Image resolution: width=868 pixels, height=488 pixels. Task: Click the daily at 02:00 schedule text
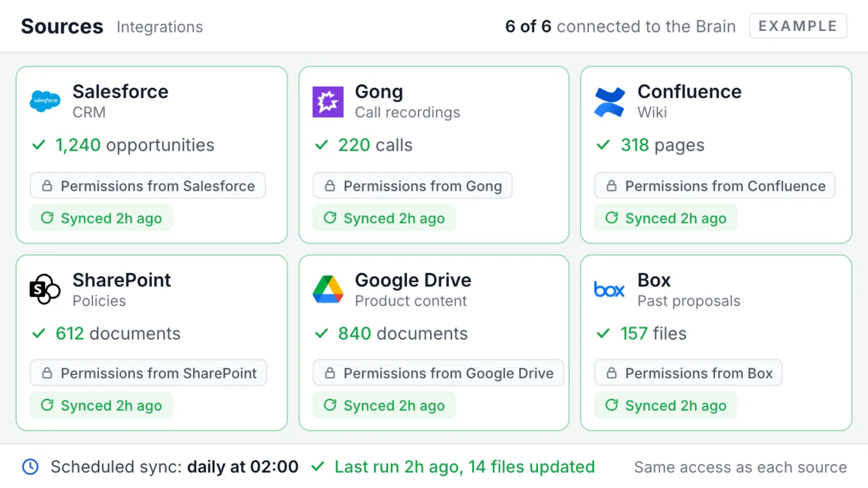[243, 467]
